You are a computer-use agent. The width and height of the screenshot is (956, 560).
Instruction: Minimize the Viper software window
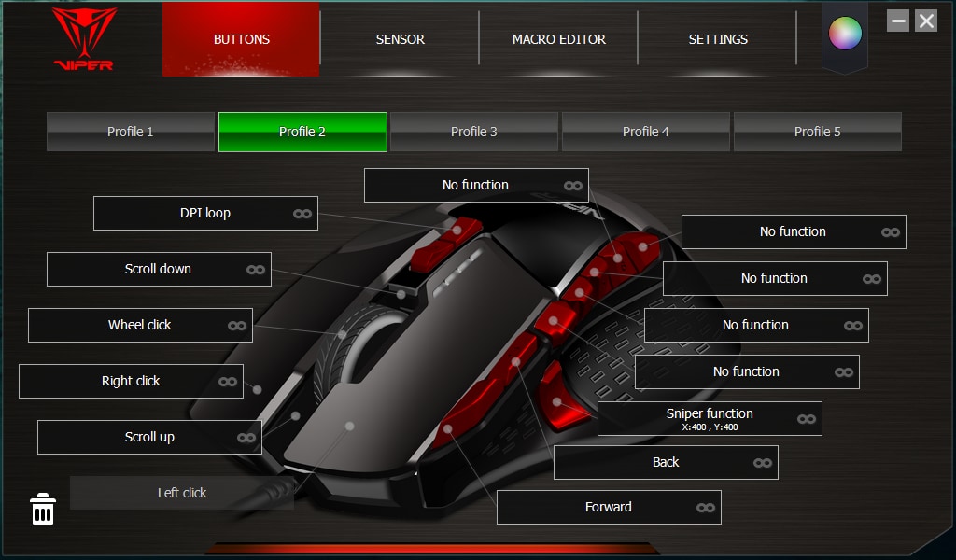[898, 21]
